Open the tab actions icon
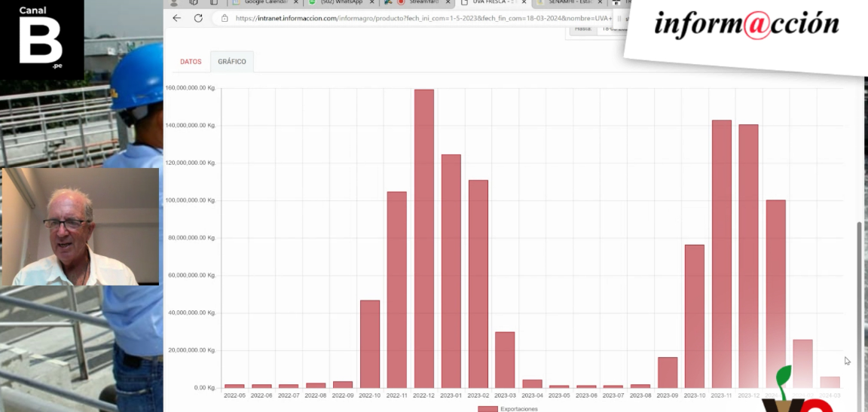Image resolution: width=868 pixels, height=412 pixels. click(x=214, y=3)
